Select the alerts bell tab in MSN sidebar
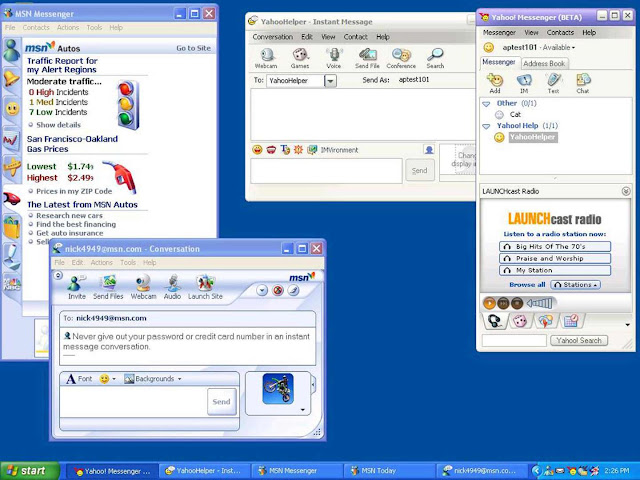Image resolution: width=640 pixels, height=480 pixels. (11, 78)
